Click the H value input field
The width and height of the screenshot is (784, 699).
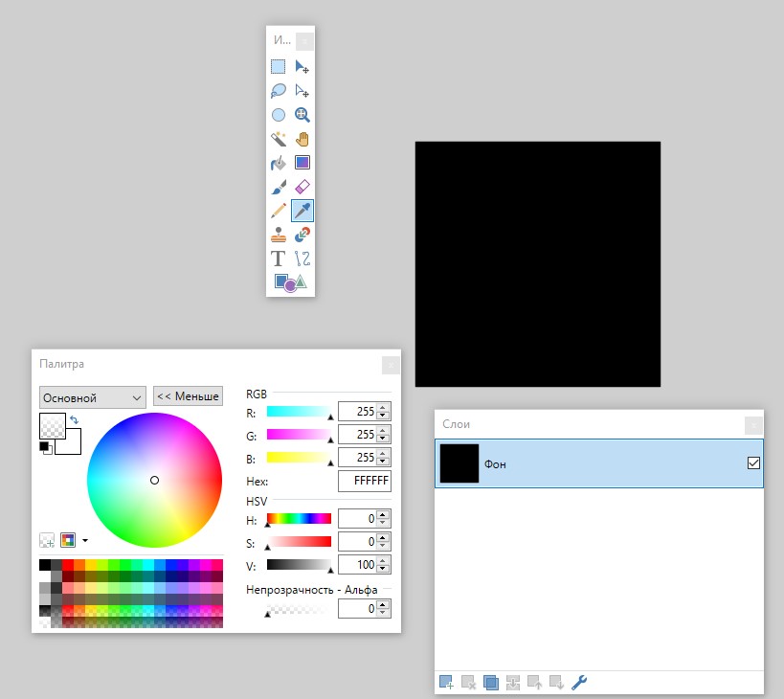[358, 518]
